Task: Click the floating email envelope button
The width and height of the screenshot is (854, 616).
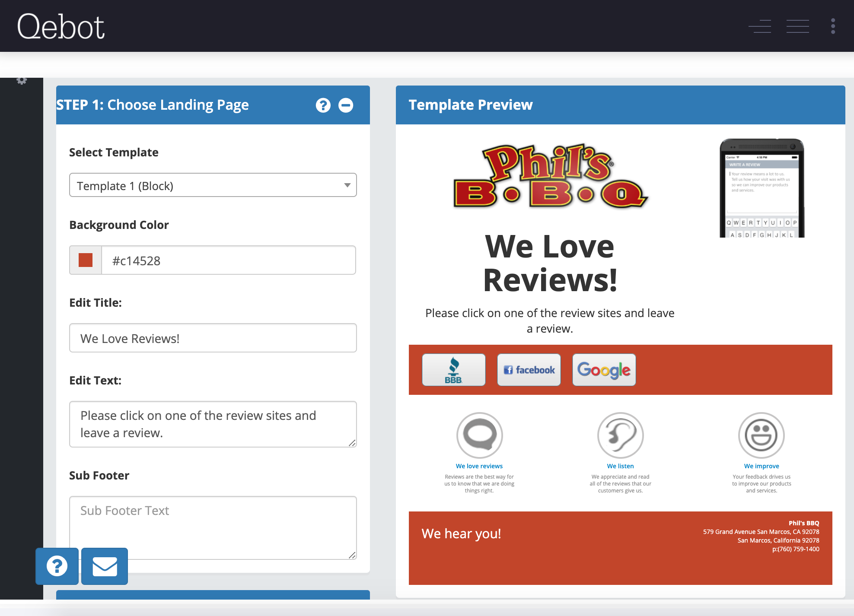Action: coord(105,566)
